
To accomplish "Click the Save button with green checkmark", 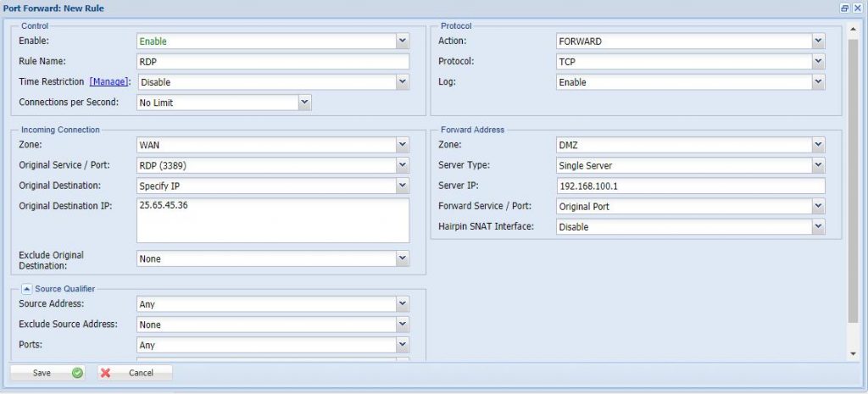I will pyautogui.click(x=47, y=373).
